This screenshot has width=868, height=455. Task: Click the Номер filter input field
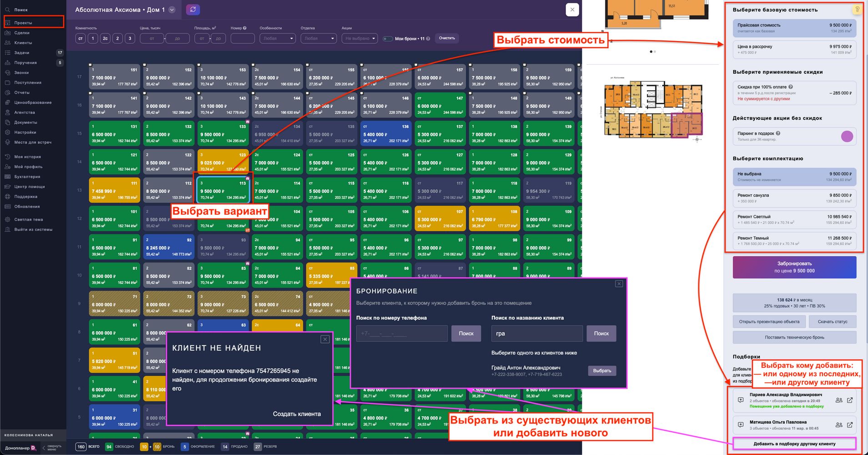242,39
